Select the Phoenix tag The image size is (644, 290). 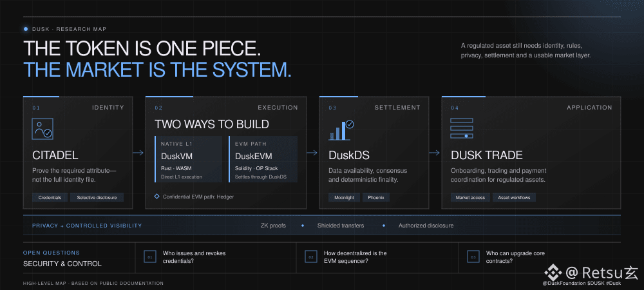[x=376, y=198]
